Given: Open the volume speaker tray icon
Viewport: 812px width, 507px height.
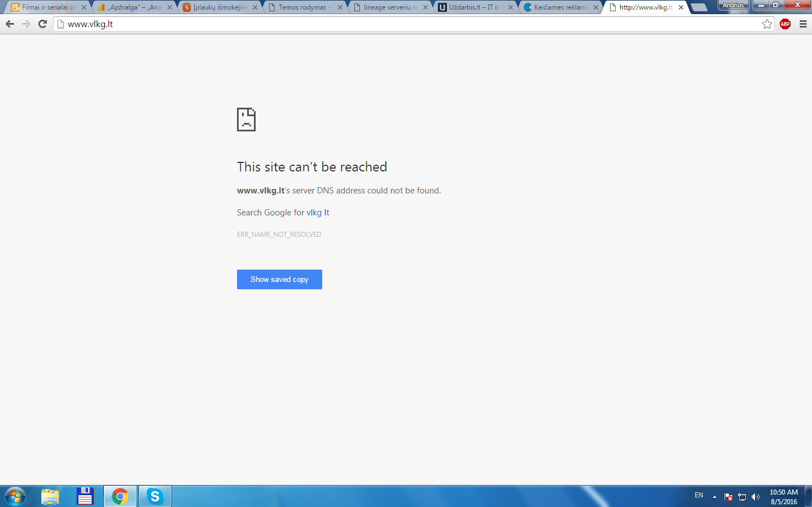Looking at the screenshot, I should point(756,497).
